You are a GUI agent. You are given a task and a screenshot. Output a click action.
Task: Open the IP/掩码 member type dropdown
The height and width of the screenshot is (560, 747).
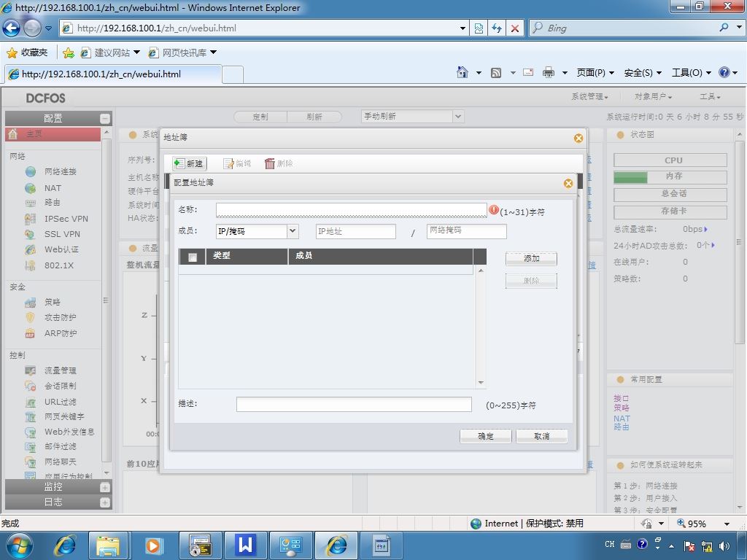coord(293,231)
